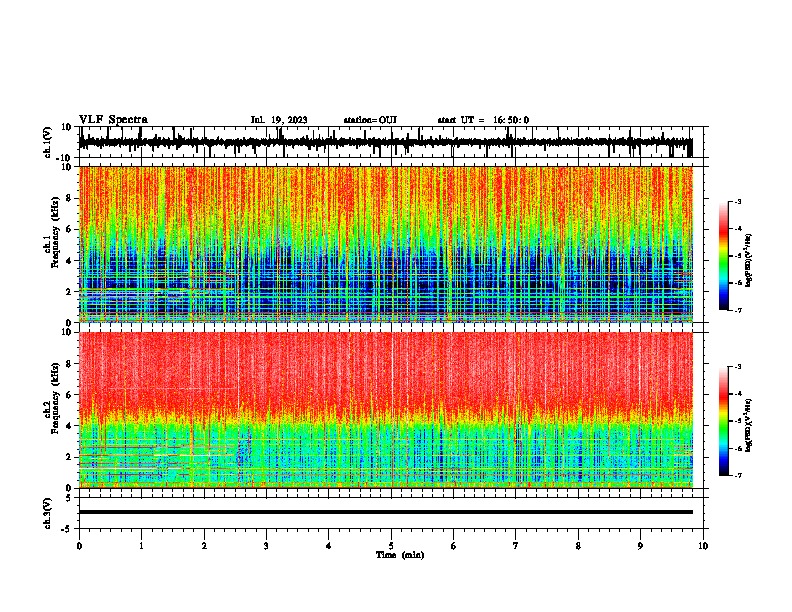This screenshot has height=612, width=792.
Task: Click the 'ch.1(V)' axis label
Action: (x=47, y=142)
